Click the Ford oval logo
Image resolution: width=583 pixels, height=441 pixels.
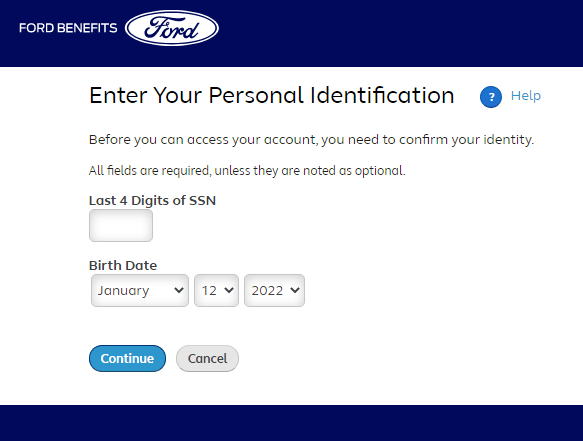pos(172,28)
